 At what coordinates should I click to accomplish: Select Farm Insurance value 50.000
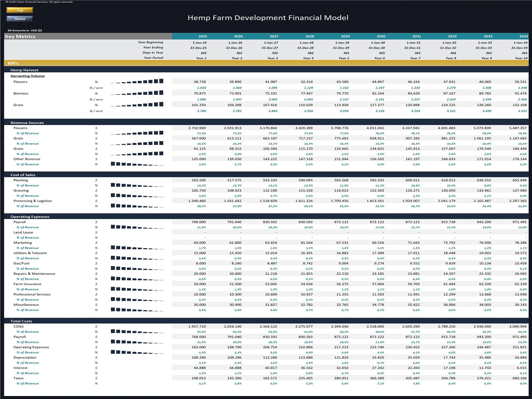[x=199, y=284]
